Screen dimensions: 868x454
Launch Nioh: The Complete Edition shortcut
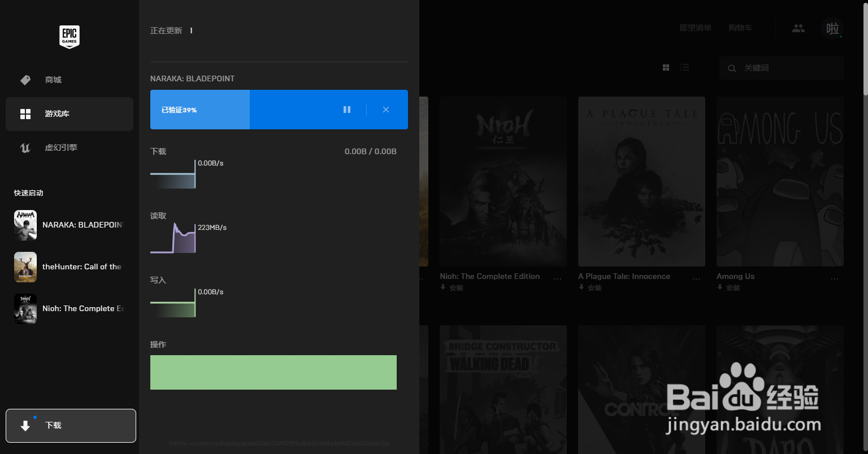click(70, 308)
